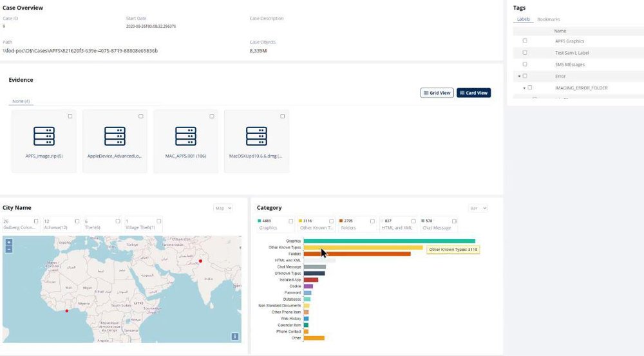Click the Graphics bar in chart
Image resolution: width=644 pixels, height=356 pixels.
click(x=390, y=241)
